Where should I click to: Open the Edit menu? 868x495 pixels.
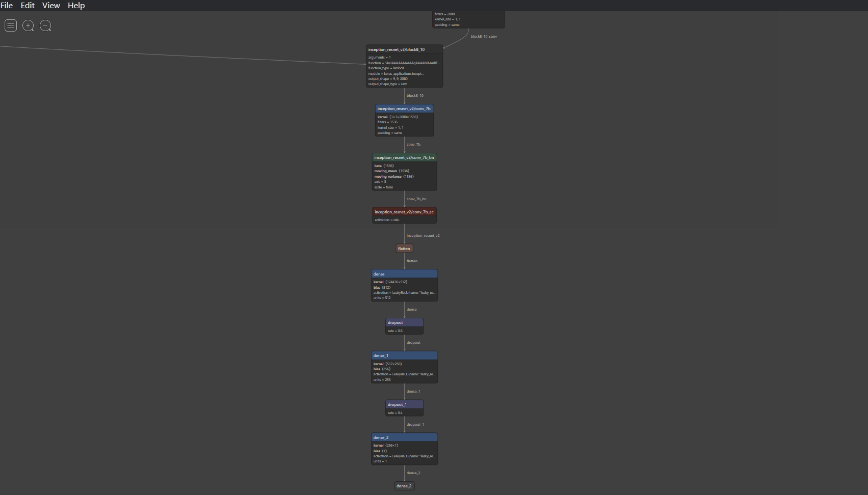point(28,5)
